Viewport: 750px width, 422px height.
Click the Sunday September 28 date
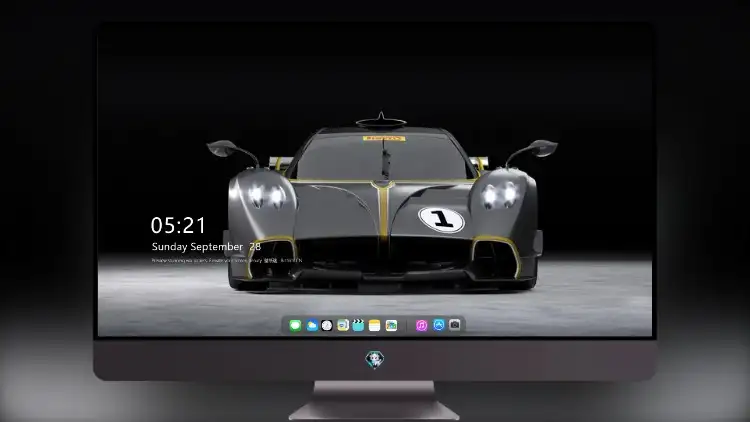206,246
